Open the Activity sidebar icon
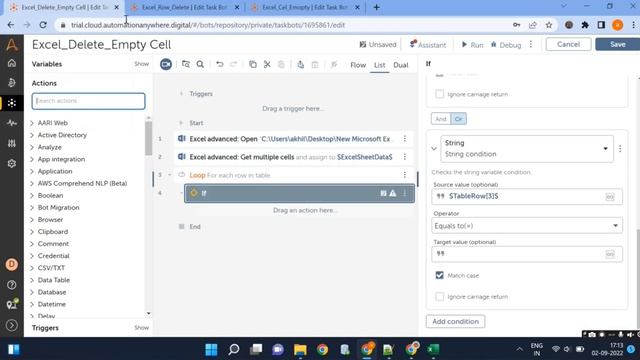640x360 pixels. [x=12, y=123]
